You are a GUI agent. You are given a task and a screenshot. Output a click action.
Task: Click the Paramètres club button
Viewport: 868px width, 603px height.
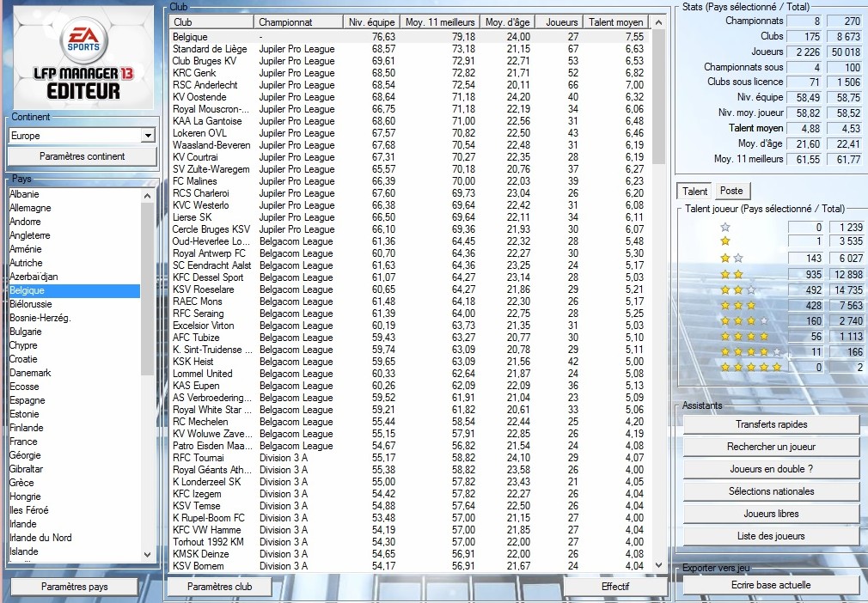click(219, 587)
